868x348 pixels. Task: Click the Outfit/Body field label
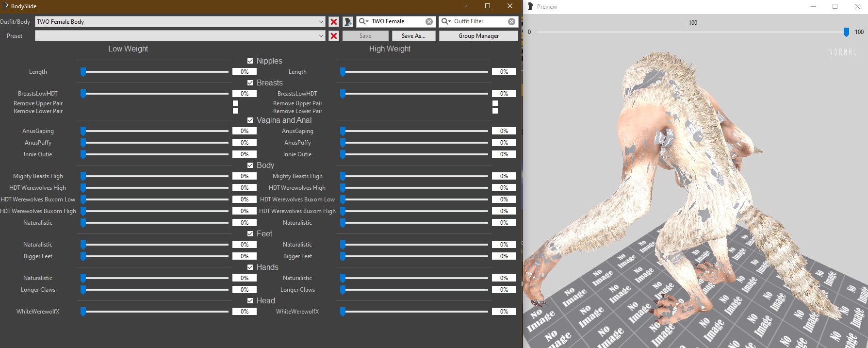click(x=15, y=22)
